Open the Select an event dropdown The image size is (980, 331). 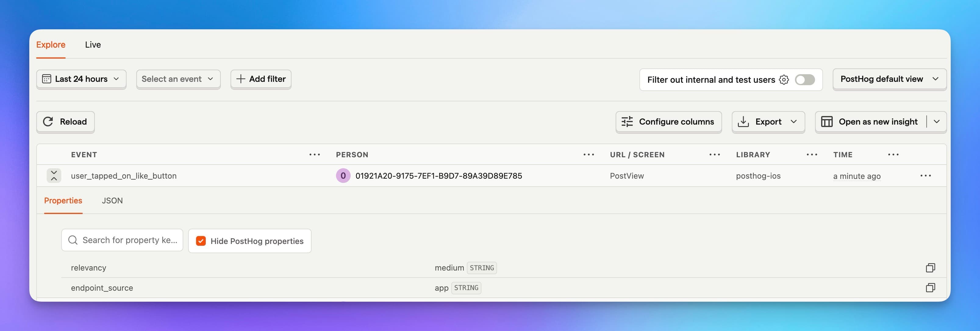click(177, 79)
